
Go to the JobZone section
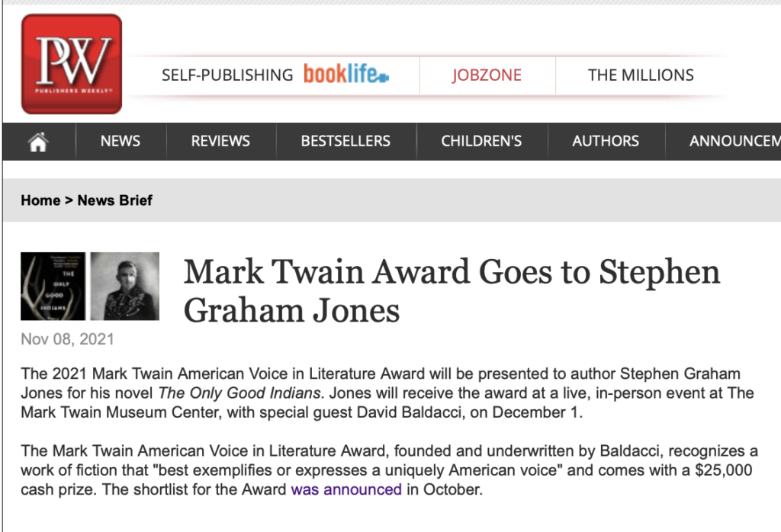coord(487,75)
